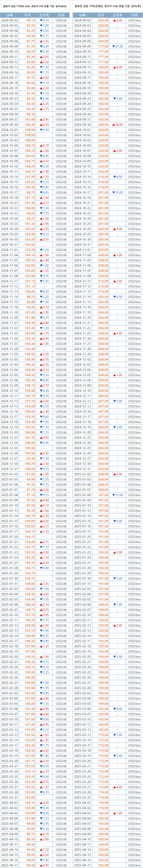The image size is (143, 868).
Task: Select the ▲6.50 iron ore rise on 2024-09-30
Action: [x=44, y=125]
